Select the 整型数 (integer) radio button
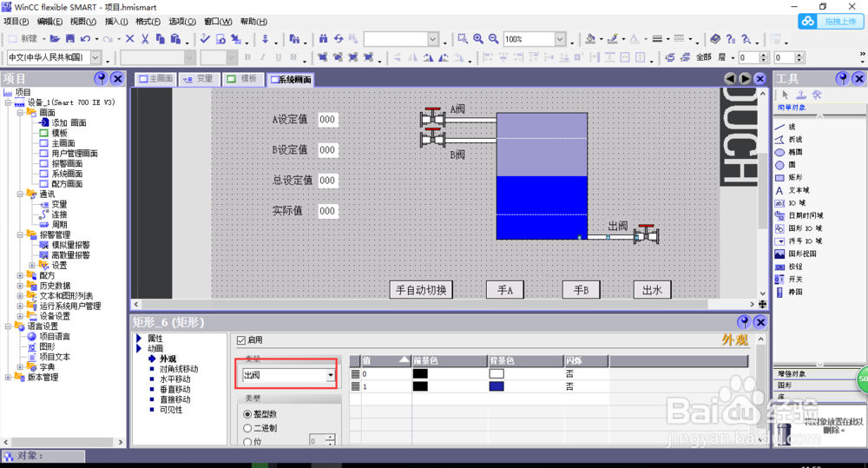This screenshot has height=468, width=868. [x=247, y=413]
